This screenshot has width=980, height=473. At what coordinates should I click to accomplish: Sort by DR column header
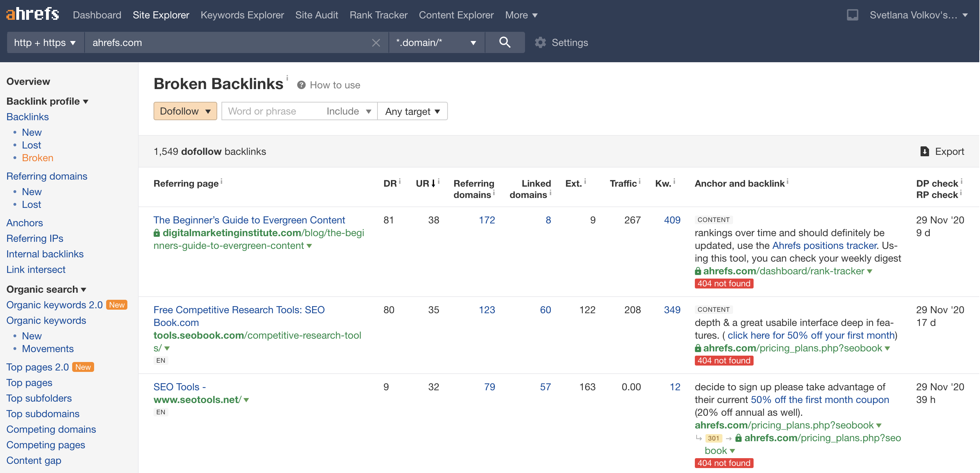(x=390, y=183)
